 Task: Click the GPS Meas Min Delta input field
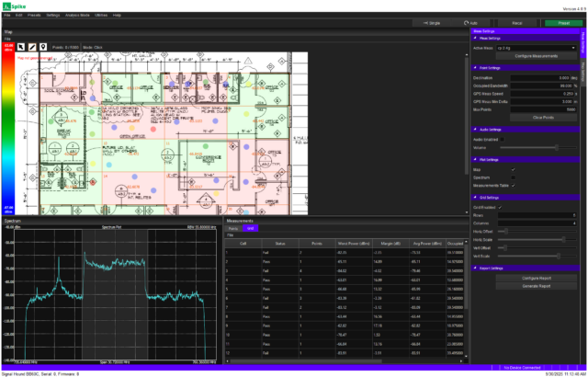tap(541, 102)
